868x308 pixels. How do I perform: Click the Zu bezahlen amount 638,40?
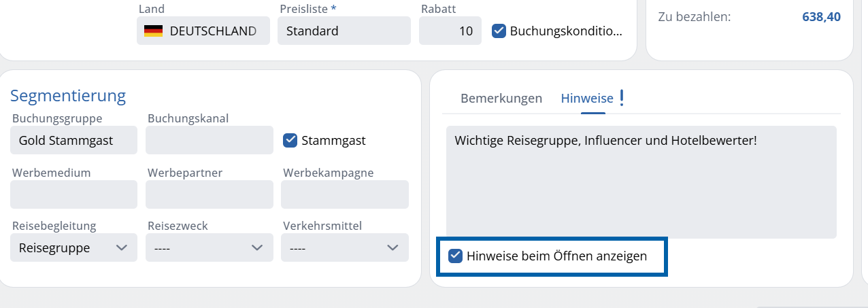[x=821, y=16]
